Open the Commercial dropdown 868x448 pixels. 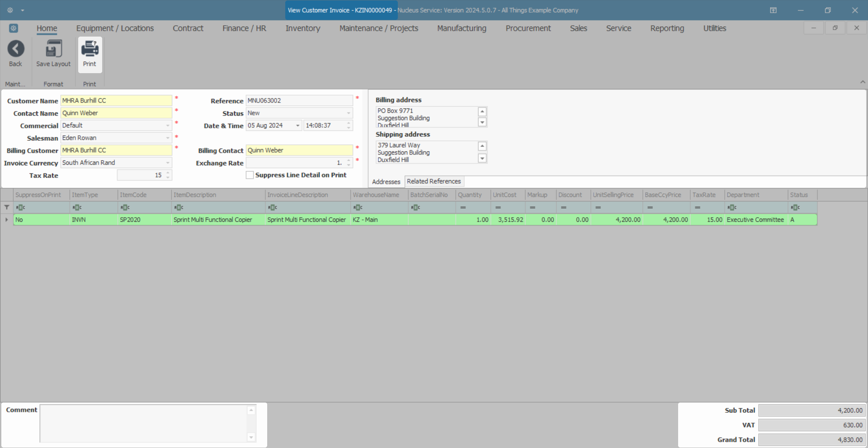[168, 126]
